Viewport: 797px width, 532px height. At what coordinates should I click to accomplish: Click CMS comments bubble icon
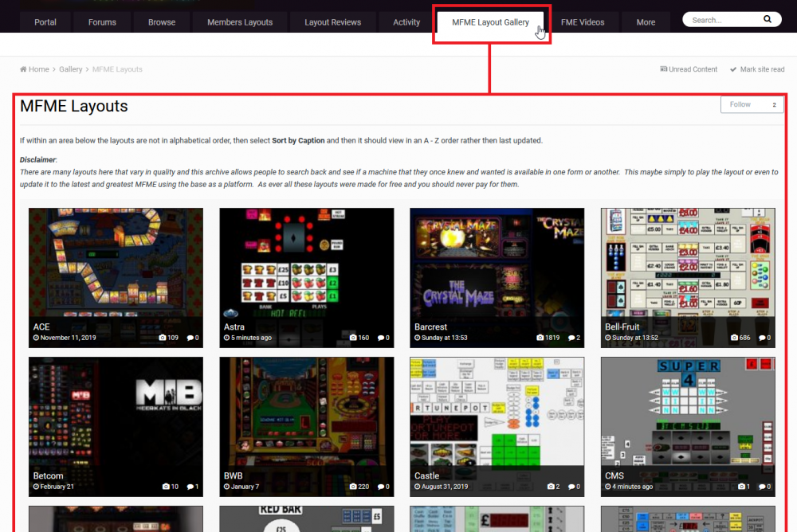pos(762,487)
